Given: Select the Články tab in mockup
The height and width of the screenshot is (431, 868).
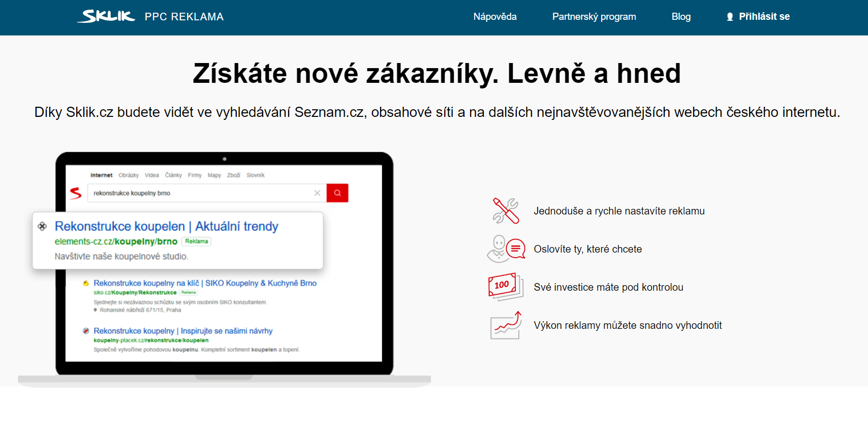Looking at the screenshot, I should (173, 175).
